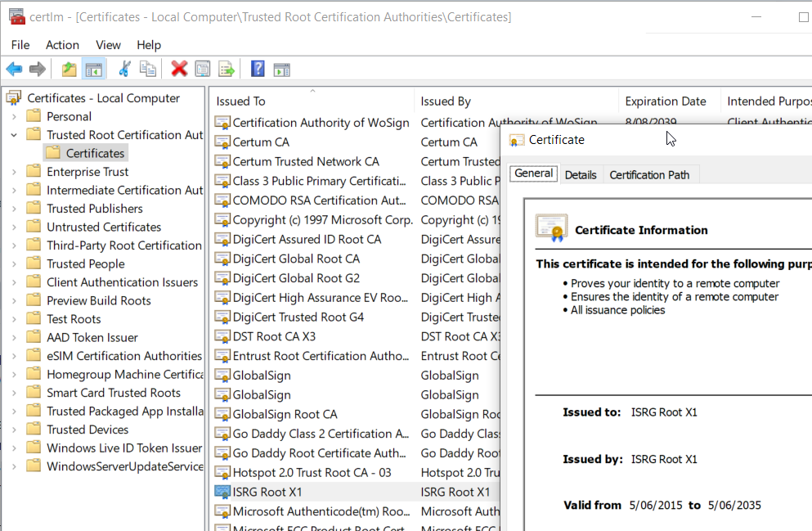The image size is (812, 531).
Task: Click the Export List toolbar icon
Action: (227, 69)
